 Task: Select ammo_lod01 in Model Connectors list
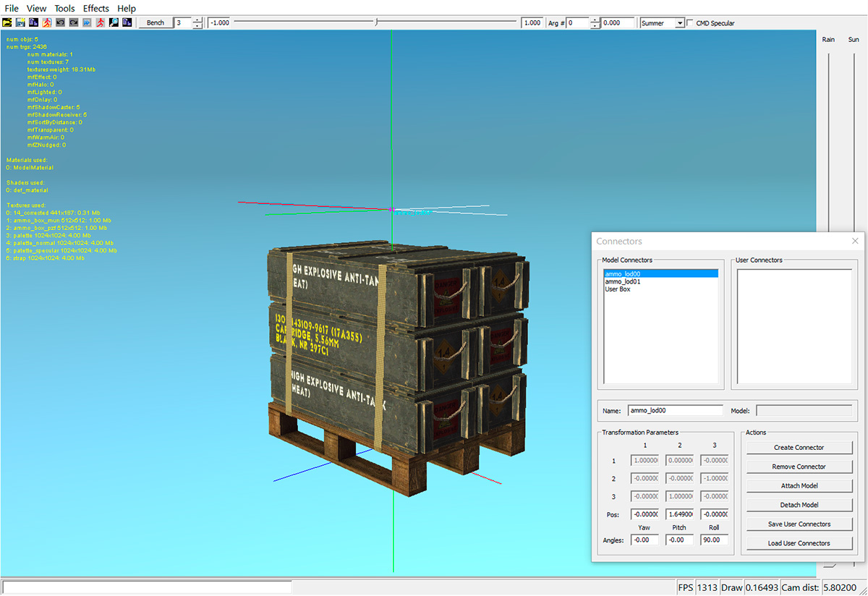click(x=623, y=281)
